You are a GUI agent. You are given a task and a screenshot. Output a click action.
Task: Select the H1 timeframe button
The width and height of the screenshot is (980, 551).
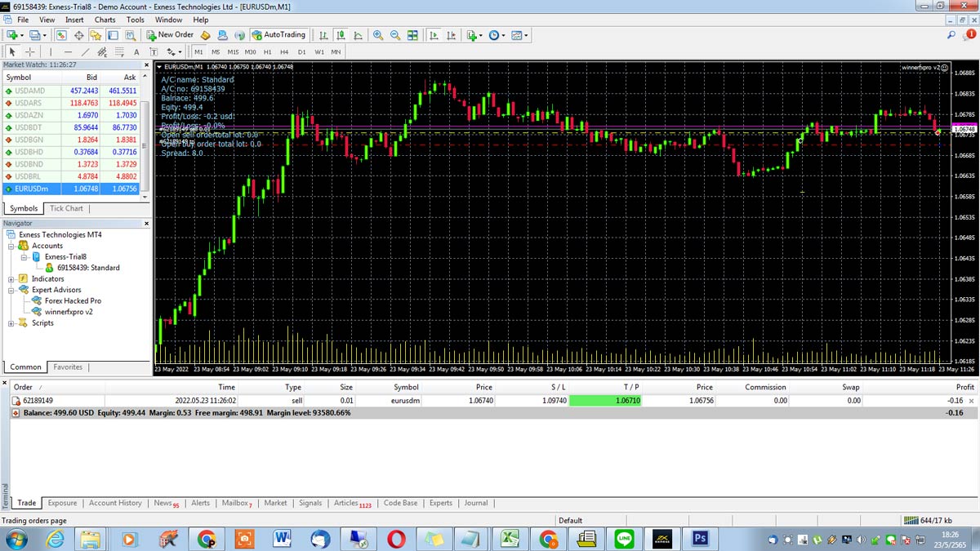tap(268, 51)
